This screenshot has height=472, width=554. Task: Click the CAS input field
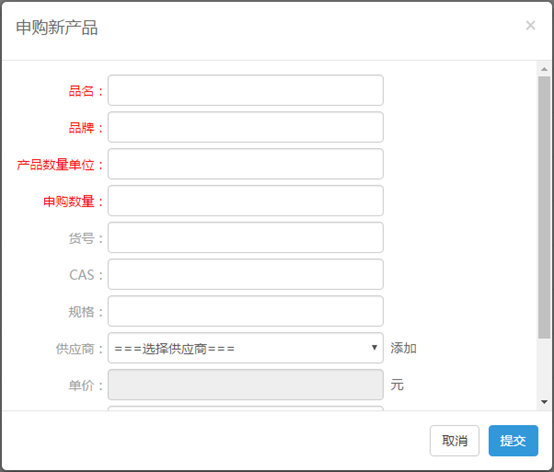(x=246, y=274)
